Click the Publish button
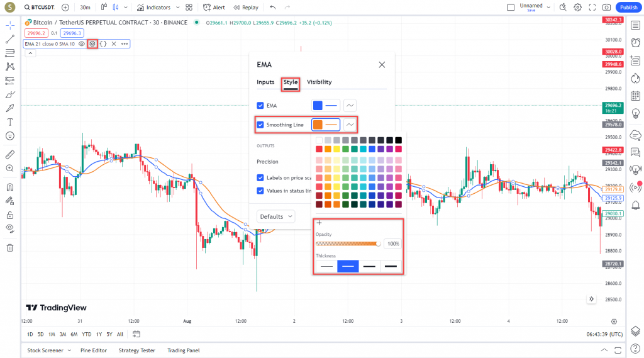Image resolution: width=644 pixels, height=358 pixels. [x=628, y=8]
